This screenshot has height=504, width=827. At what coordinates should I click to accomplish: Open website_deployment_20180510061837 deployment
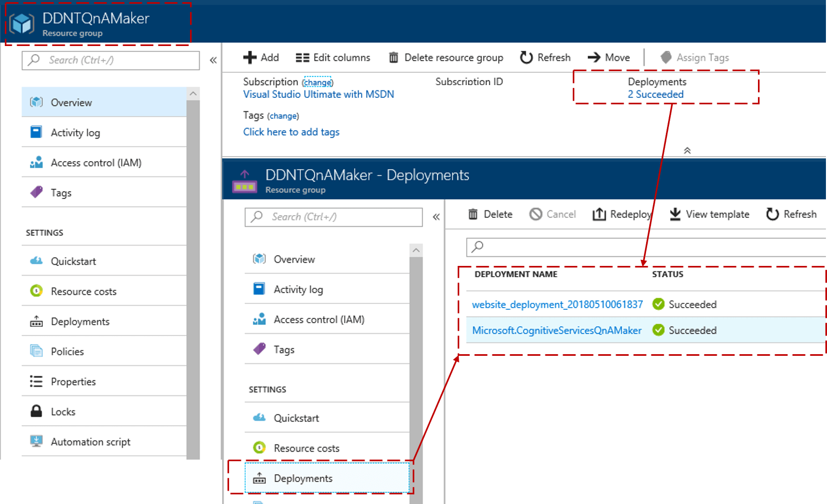[557, 304]
